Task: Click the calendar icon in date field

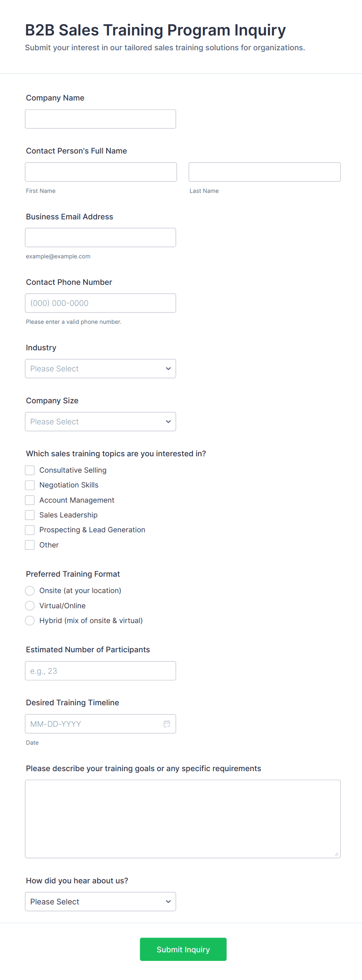Action: (167, 724)
